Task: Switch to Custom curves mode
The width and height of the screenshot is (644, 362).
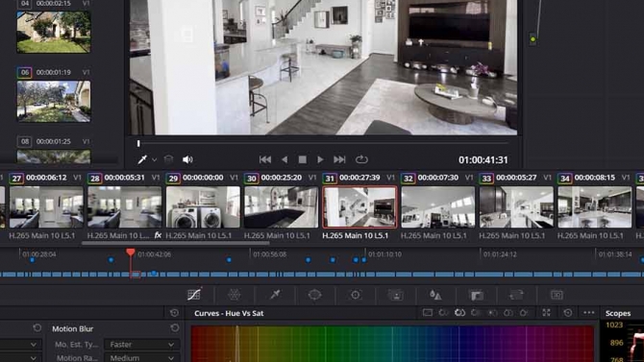Action: click(x=428, y=313)
